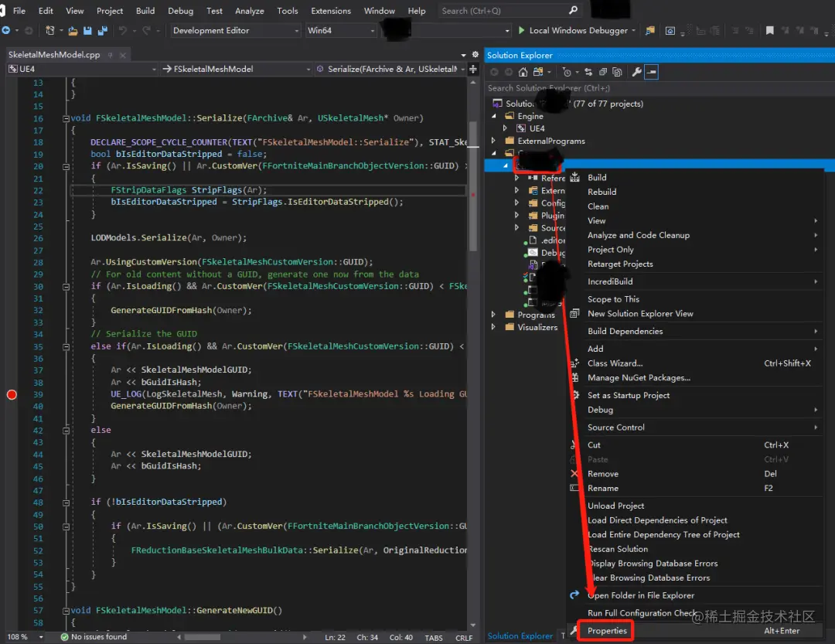
Task: Open the UE4 project scope dropdown
Action: [82, 69]
